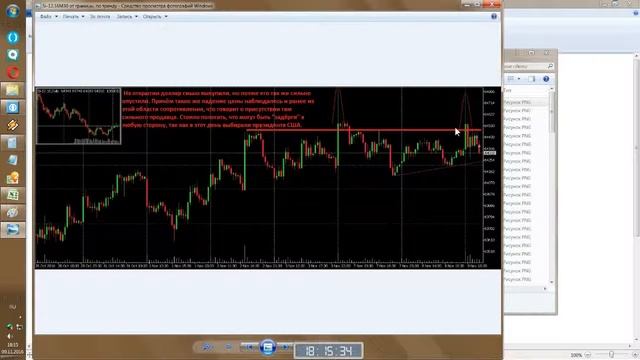Click the zoom magnifier in Photo Viewer controls
The image size is (640, 360).
coord(207,347)
